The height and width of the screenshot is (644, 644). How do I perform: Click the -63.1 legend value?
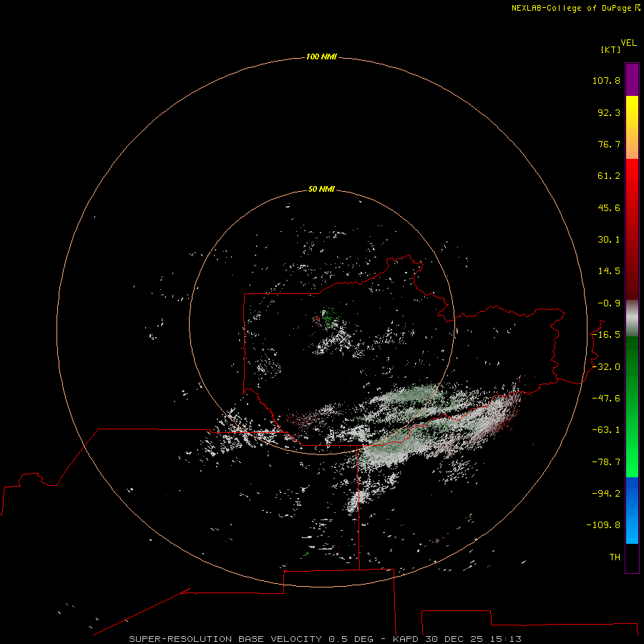[606, 430]
